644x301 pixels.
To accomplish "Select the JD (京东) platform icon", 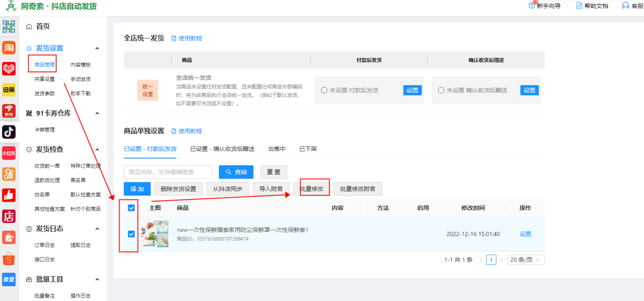I will point(9,111).
